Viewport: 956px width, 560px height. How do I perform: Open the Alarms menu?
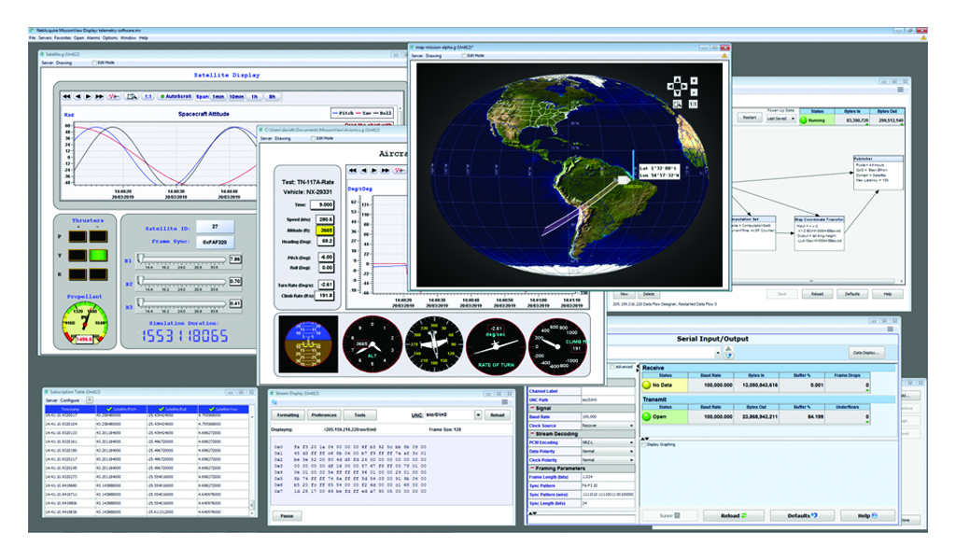(93, 37)
